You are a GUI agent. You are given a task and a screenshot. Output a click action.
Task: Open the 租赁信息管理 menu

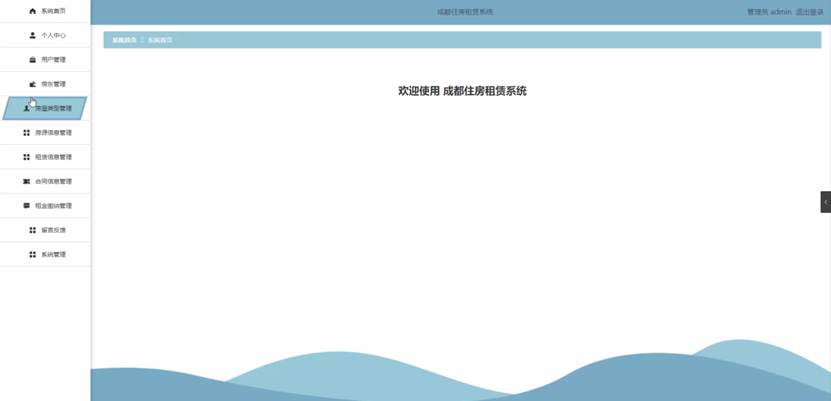point(45,157)
